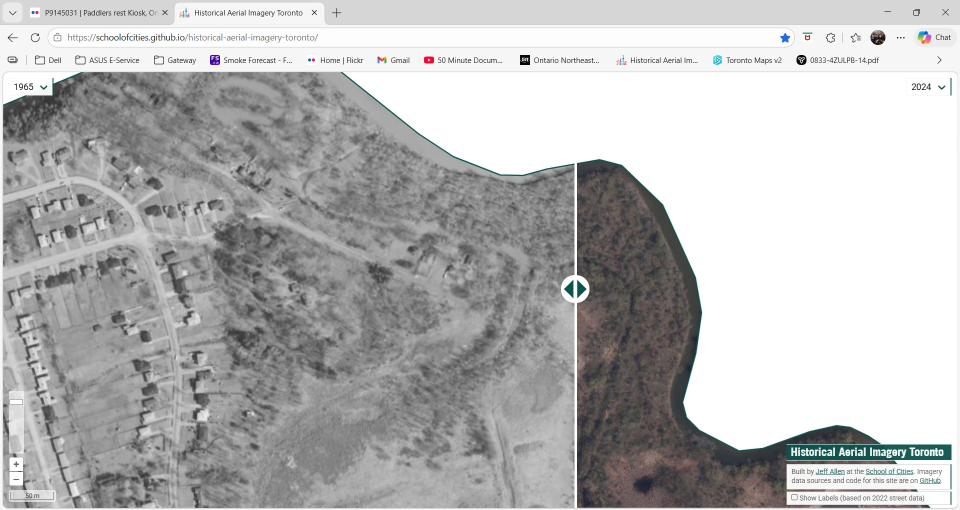Viewport: 960px width, 510px height.
Task: Open the 2024 year dropdown
Action: (x=927, y=87)
